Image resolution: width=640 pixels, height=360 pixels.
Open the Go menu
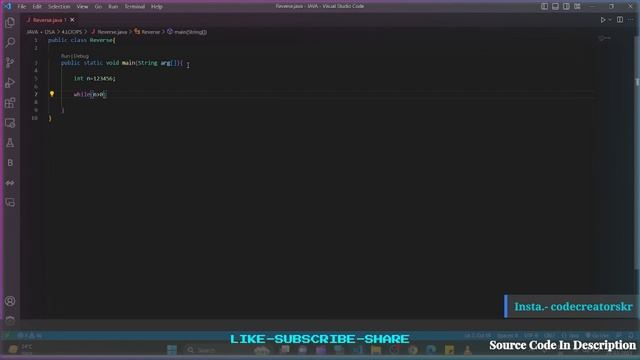98,7
